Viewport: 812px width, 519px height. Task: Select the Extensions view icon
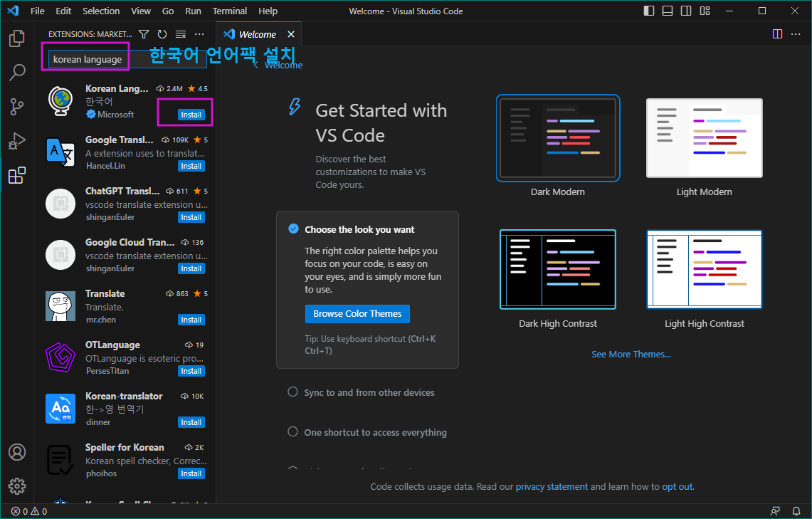[x=16, y=176]
